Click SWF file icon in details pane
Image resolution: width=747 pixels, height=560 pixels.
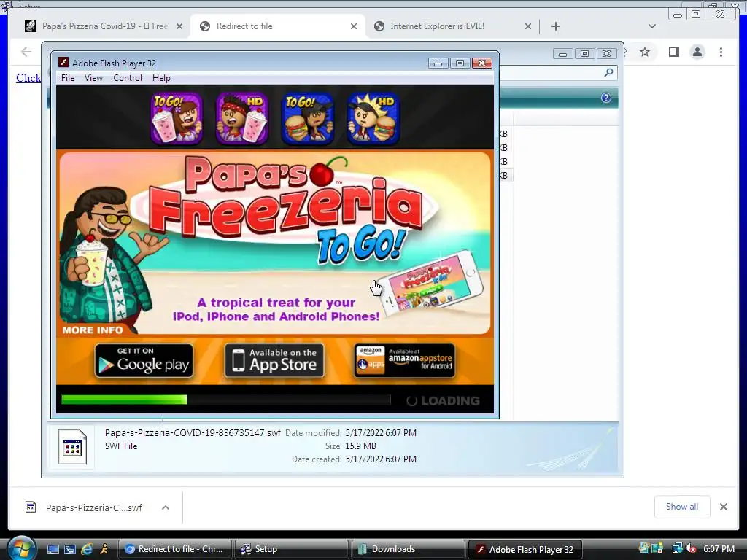[x=72, y=447]
